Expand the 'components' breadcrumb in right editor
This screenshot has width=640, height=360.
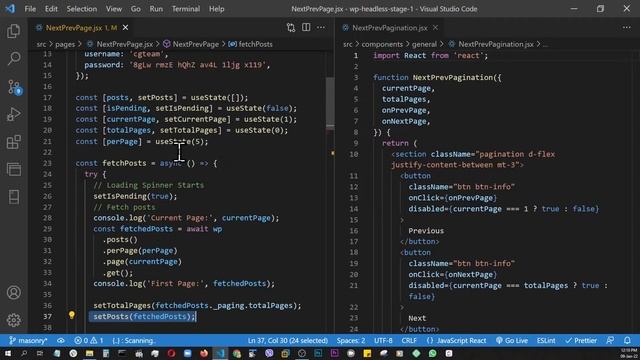(382, 44)
